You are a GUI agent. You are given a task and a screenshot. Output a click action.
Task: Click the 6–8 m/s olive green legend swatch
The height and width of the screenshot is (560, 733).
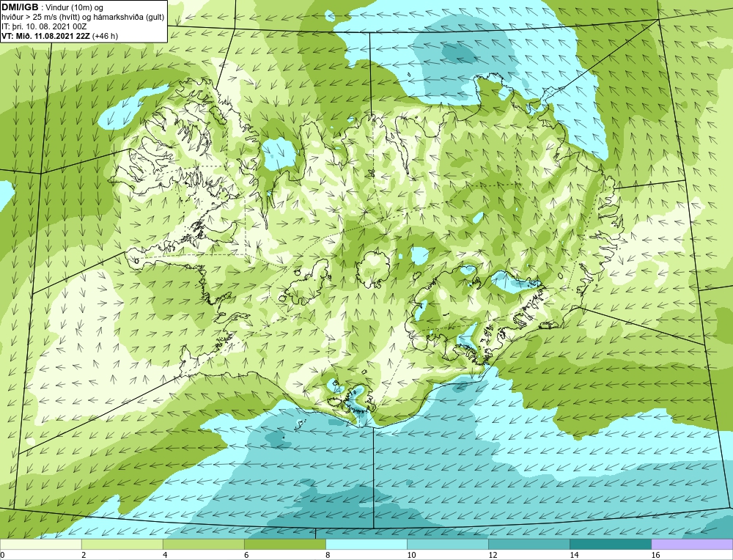(284, 544)
